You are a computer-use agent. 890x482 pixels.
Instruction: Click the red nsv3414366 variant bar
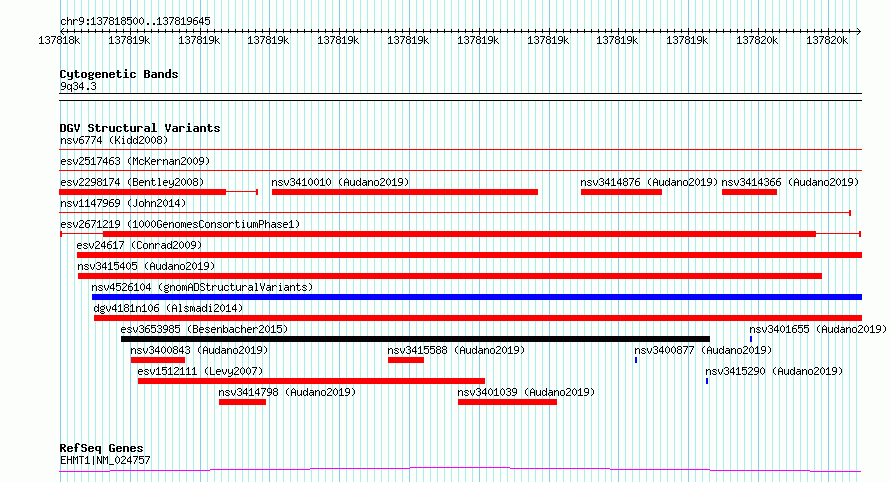pyautogui.click(x=749, y=192)
